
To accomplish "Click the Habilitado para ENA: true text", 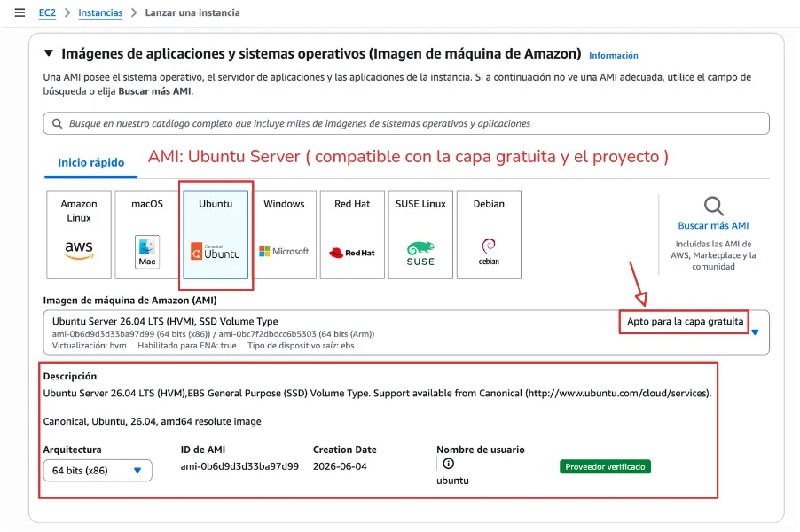I will pyautogui.click(x=187, y=345).
